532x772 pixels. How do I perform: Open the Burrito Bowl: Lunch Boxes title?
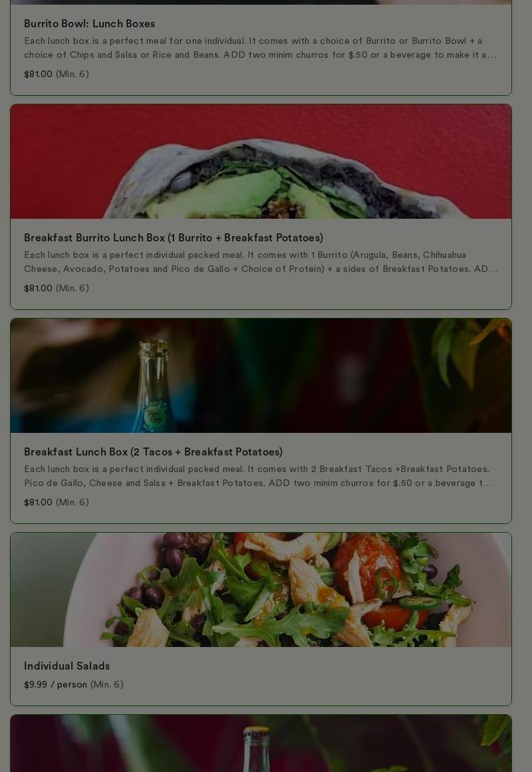coord(89,24)
